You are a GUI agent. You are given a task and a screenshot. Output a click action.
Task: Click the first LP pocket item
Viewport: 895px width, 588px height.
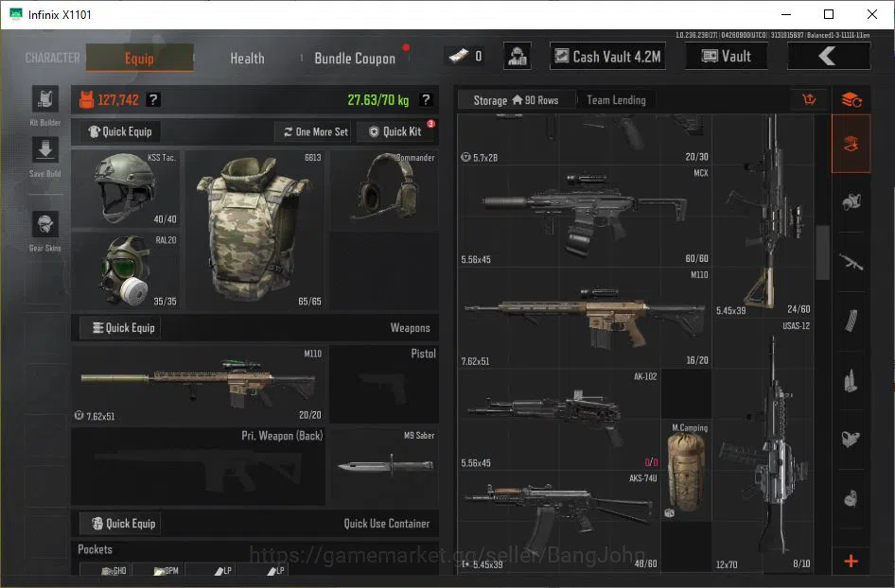pyautogui.click(x=210, y=570)
